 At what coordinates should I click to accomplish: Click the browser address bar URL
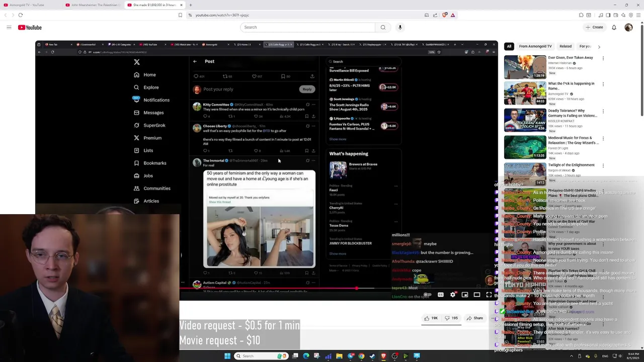222,15
